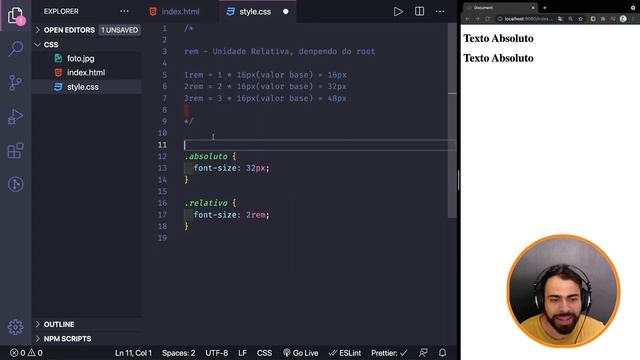Split the editor right
This screenshot has width=640, height=360.
coord(419,11)
